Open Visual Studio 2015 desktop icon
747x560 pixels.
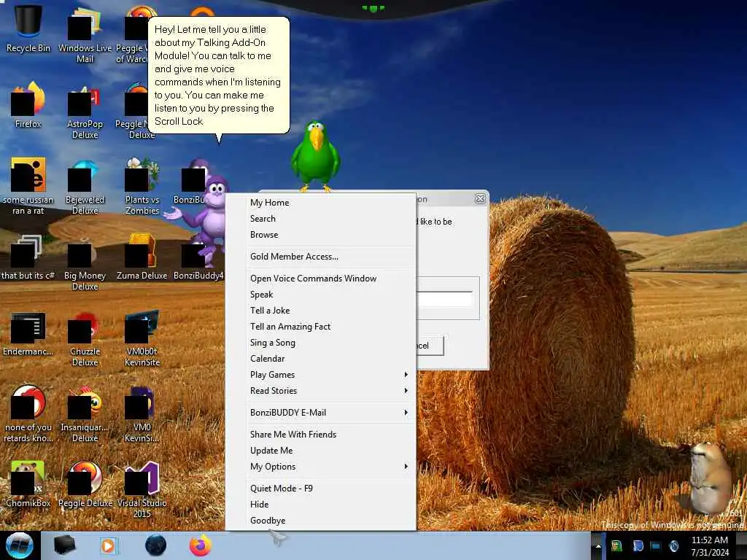[x=142, y=489]
